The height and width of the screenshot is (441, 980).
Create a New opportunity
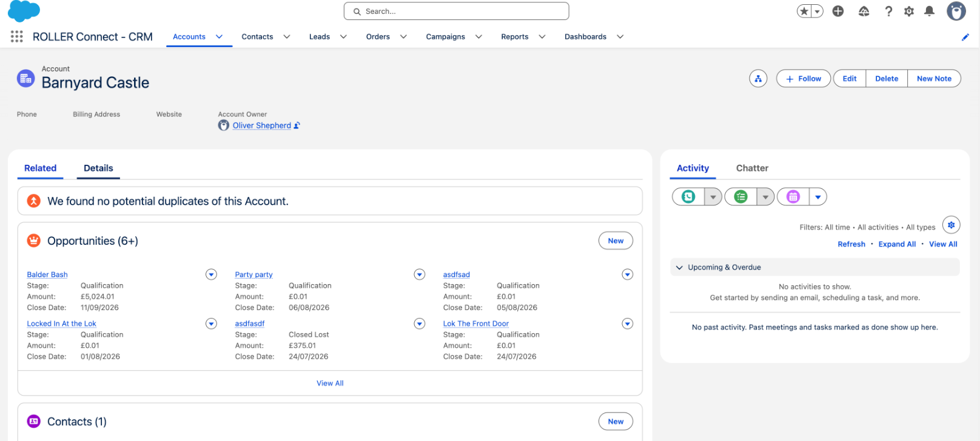(x=616, y=241)
